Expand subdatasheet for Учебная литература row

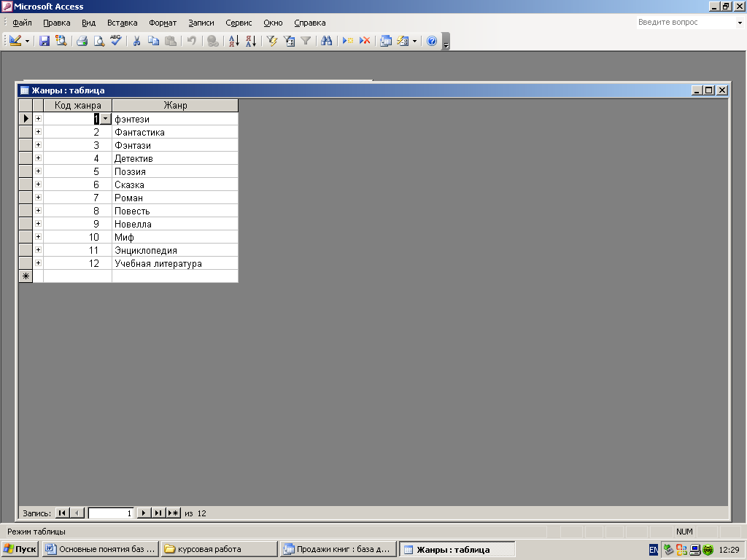pos(38,262)
